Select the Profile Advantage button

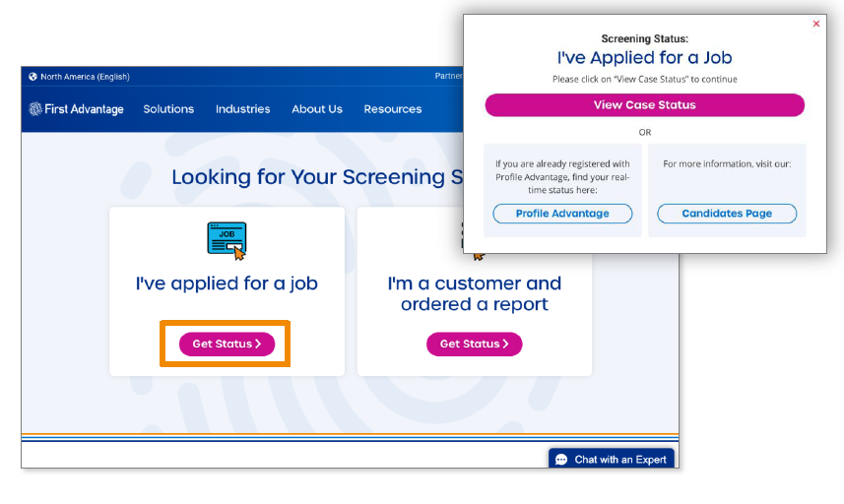[562, 214]
